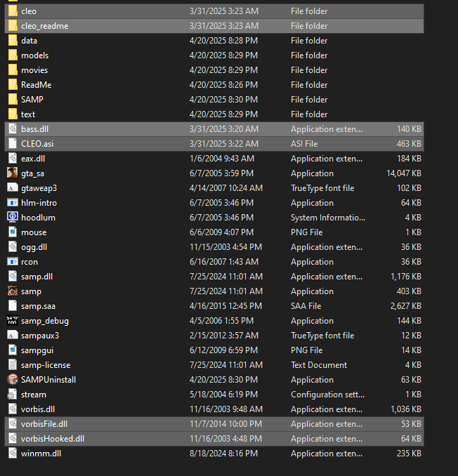Click the size "1,176 KB"
The width and height of the screenshot is (458, 476).
[x=406, y=277]
